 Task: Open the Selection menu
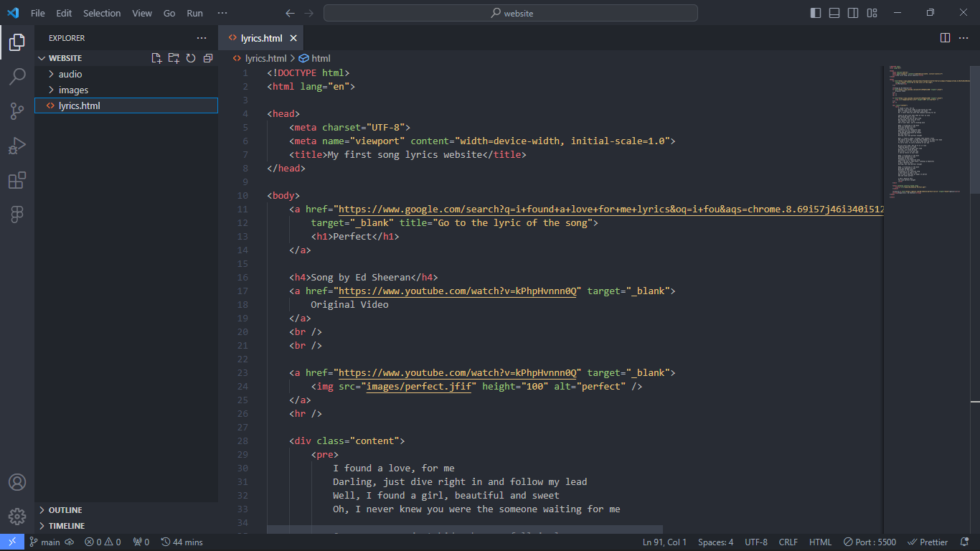click(x=102, y=13)
